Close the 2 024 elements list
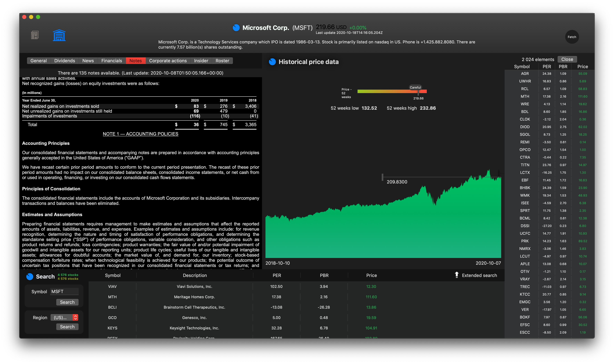This screenshot has height=364, width=614. point(567,59)
